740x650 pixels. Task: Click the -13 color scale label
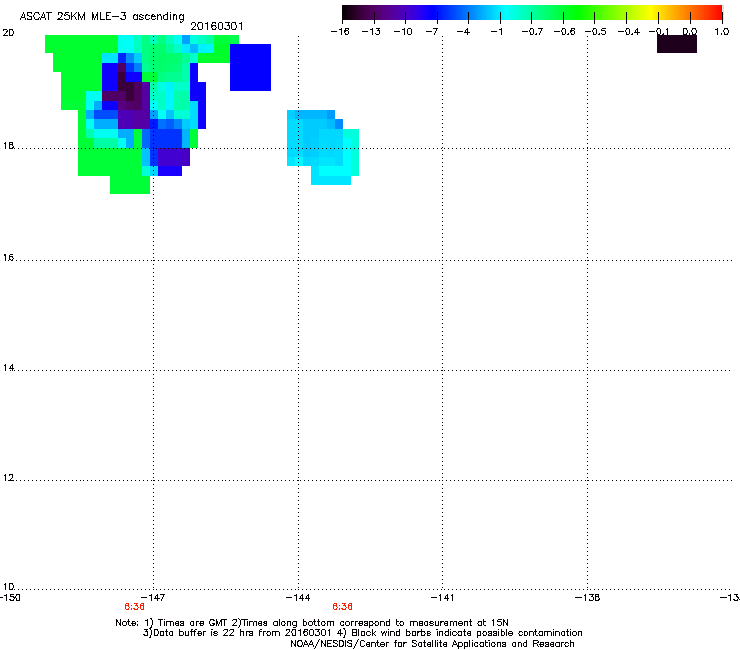371,32
